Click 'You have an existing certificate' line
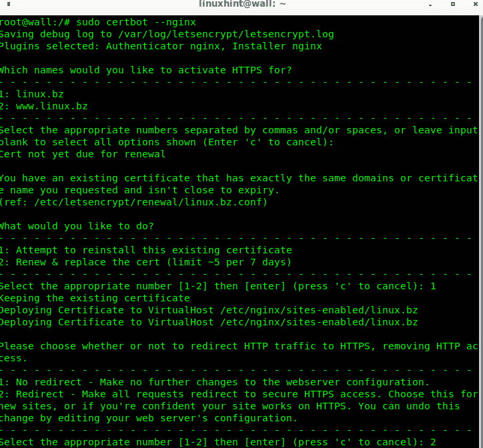Viewport: 483px width, 448px height. point(239,178)
